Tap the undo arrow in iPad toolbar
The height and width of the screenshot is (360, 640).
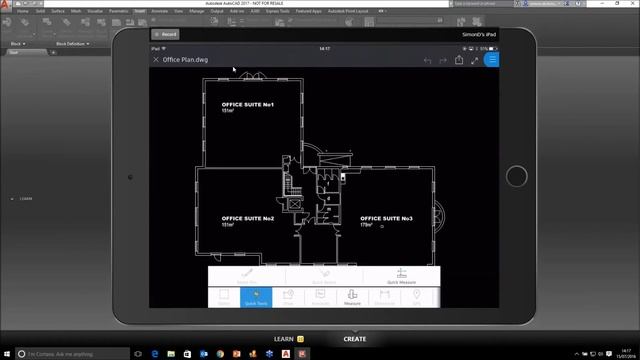[427, 60]
